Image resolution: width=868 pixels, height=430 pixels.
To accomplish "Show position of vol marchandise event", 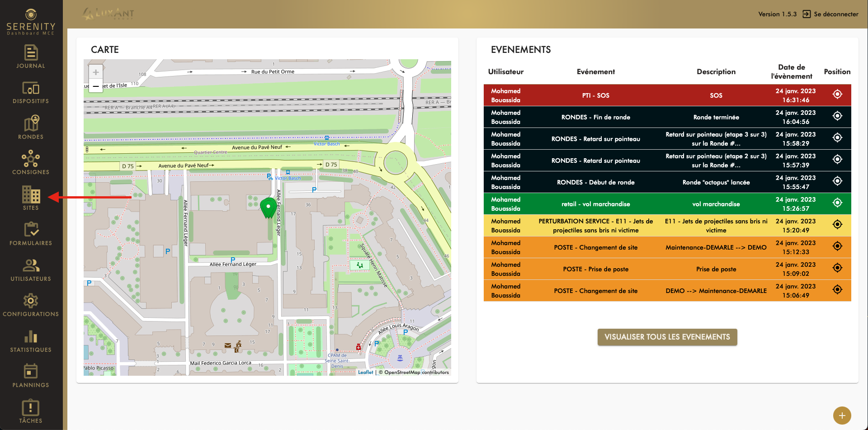I will click(837, 203).
